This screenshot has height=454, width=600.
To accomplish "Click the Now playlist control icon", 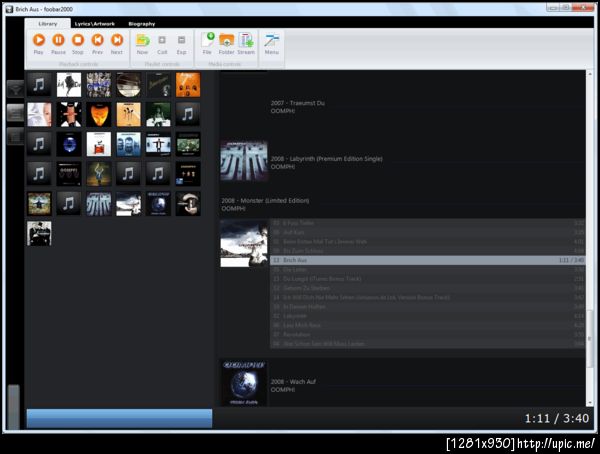I will [142, 40].
